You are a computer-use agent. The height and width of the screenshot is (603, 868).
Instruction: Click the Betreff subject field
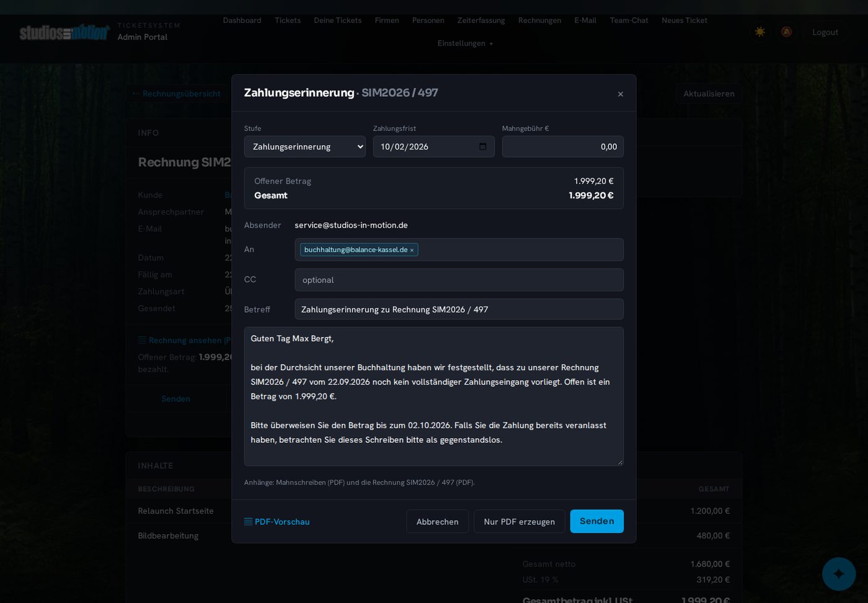point(459,309)
